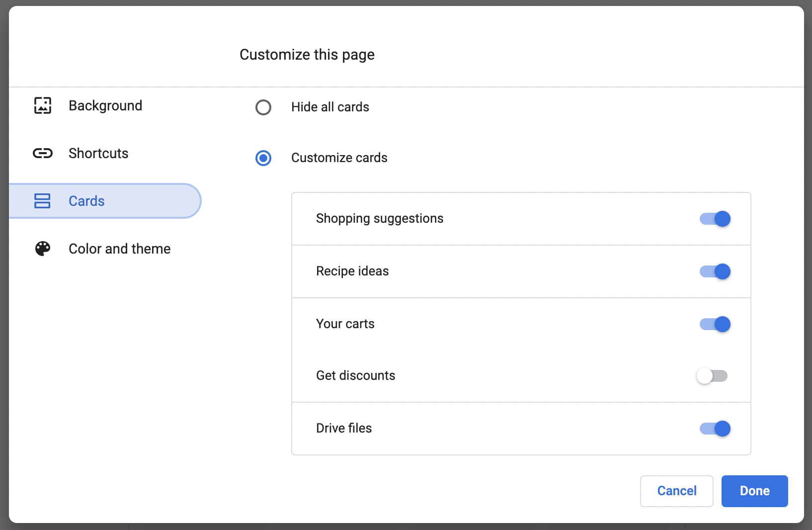The height and width of the screenshot is (530, 812).
Task: Click the Customize this page heading
Action: point(307,55)
